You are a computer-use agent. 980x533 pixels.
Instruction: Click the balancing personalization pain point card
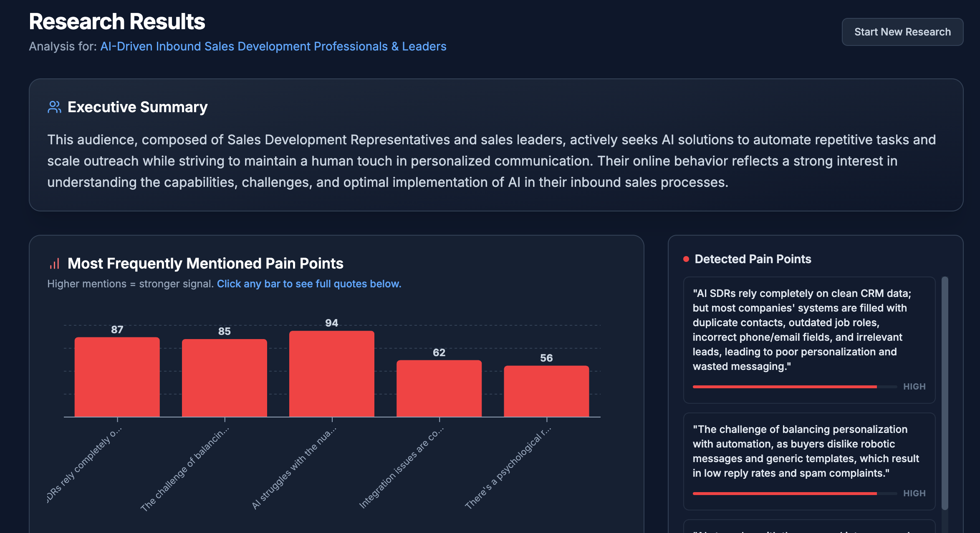pyautogui.click(x=809, y=451)
